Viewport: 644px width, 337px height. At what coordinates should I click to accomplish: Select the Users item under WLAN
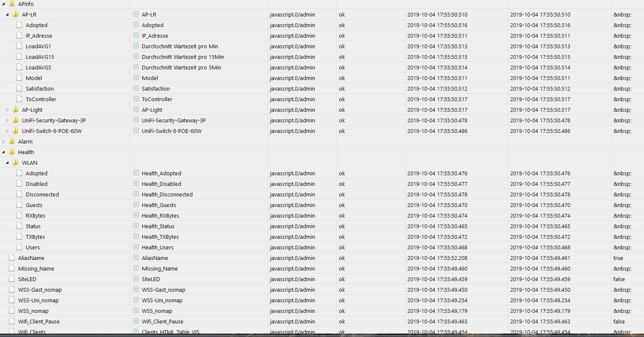point(33,247)
